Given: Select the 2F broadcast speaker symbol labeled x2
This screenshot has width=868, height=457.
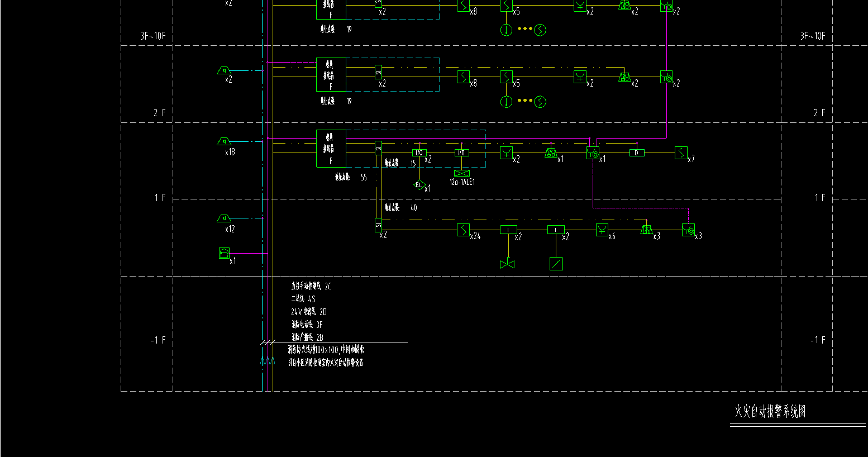Looking at the screenshot, I should [224, 70].
